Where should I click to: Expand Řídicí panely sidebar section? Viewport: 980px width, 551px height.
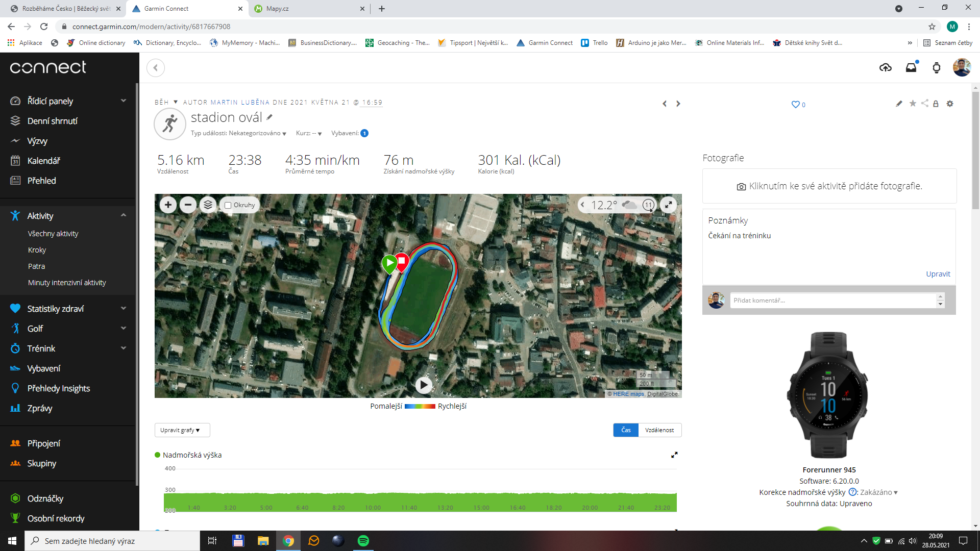tap(123, 101)
